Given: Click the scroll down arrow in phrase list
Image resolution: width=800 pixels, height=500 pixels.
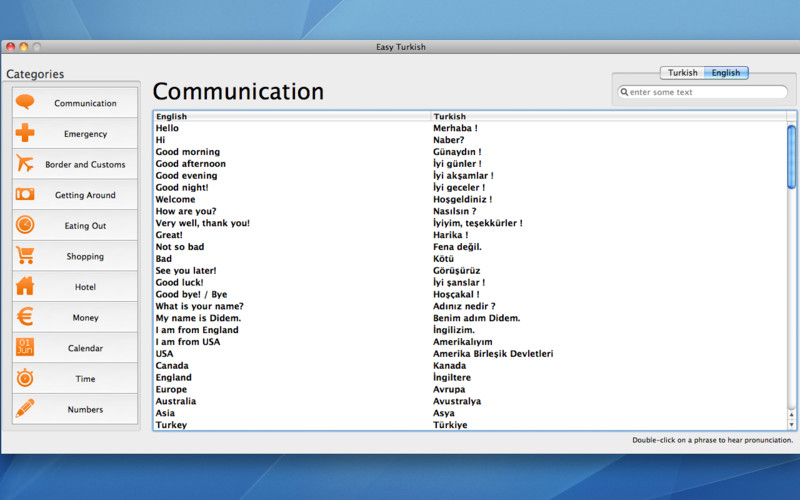Looking at the screenshot, I should [x=792, y=425].
